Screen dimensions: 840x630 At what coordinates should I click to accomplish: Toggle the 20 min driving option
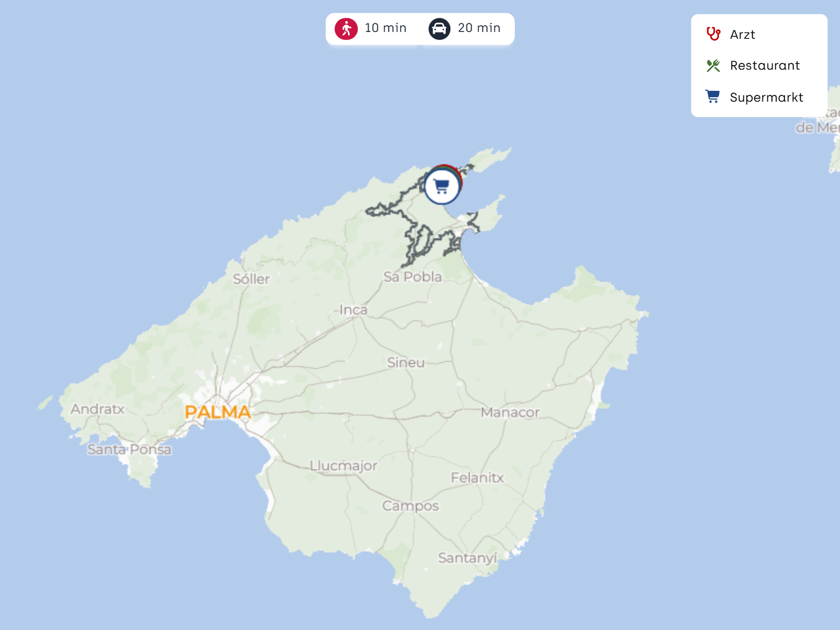465,29
